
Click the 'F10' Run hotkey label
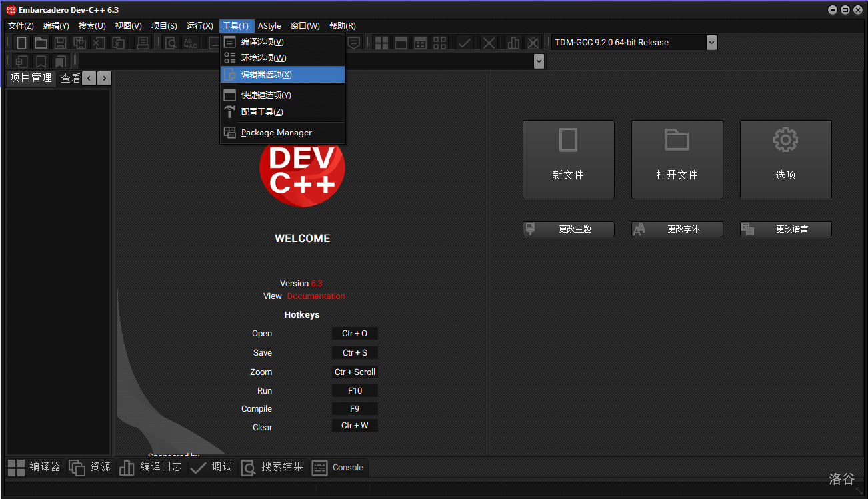click(355, 390)
